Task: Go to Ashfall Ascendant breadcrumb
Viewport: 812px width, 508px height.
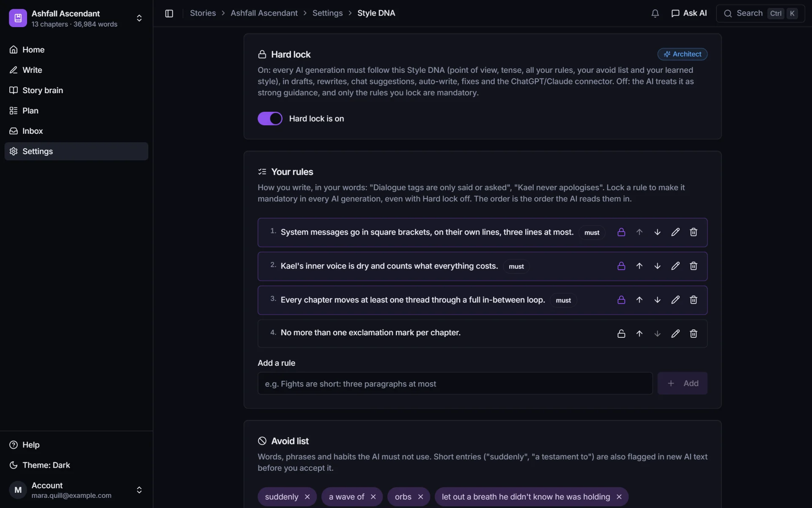Action: click(264, 13)
